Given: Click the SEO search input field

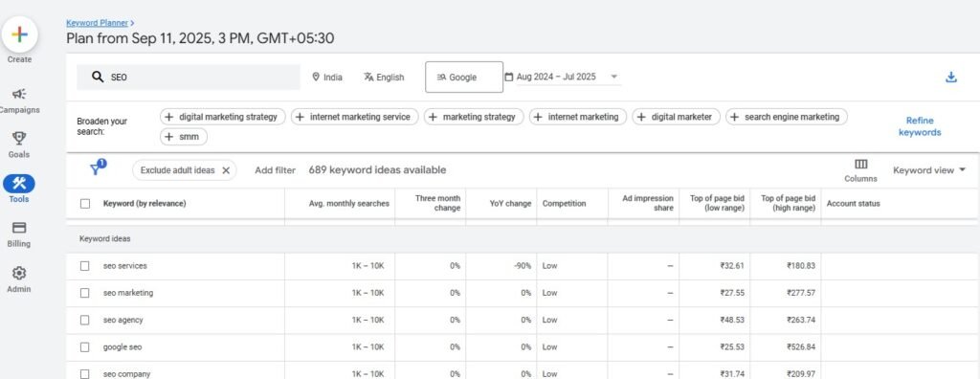Looking at the screenshot, I should click(189, 77).
